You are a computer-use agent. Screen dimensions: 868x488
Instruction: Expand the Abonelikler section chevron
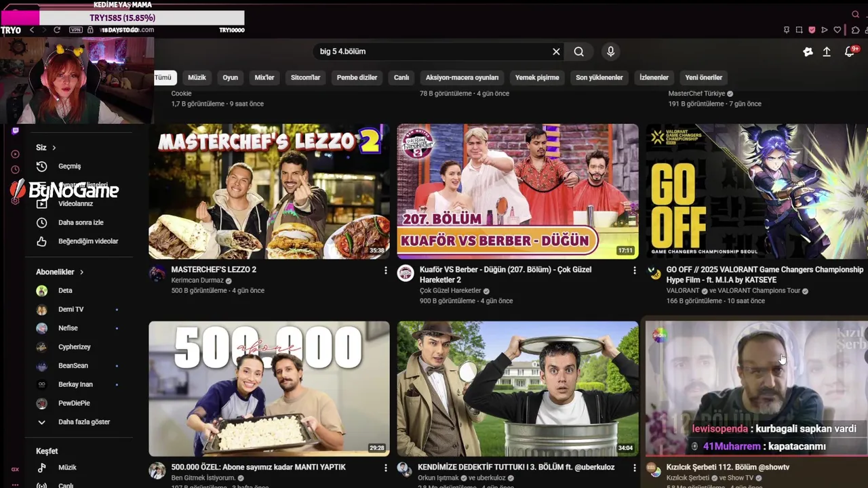81,272
